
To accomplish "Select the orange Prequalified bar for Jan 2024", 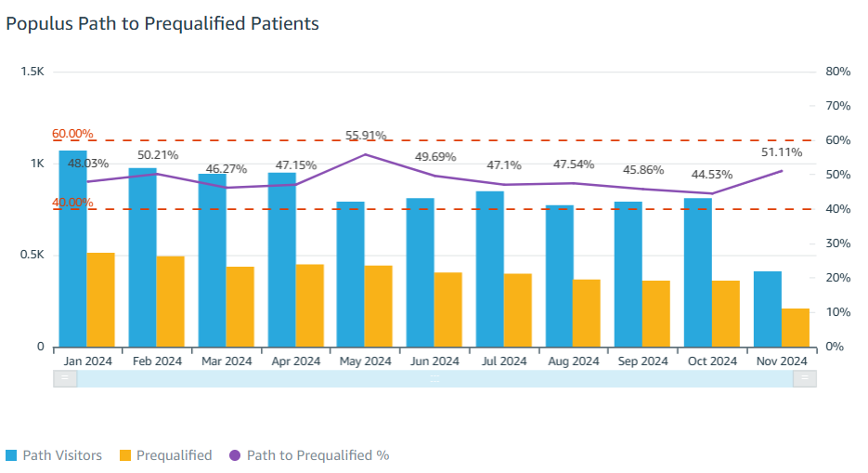I will pos(100,299).
